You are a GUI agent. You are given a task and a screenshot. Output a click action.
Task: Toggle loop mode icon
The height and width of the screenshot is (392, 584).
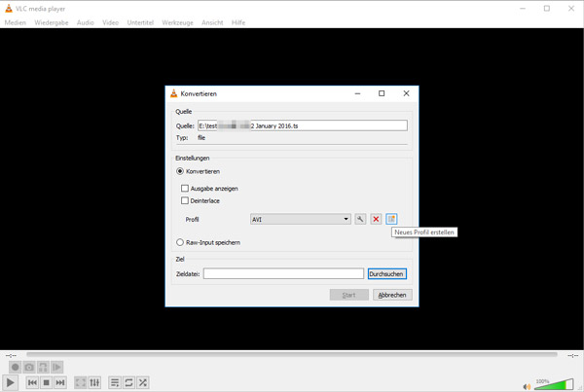coord(128,382)
